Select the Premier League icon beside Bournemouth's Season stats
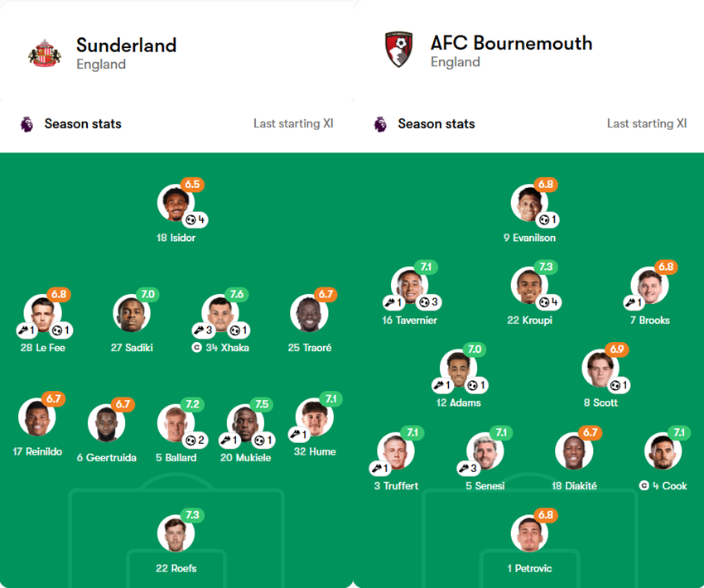 [379, 123]
